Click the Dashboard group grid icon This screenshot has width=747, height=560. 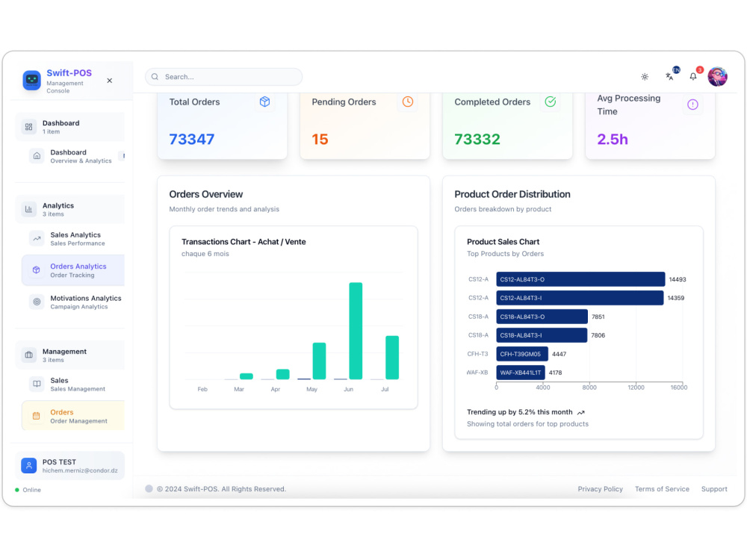tap(28, 127)
